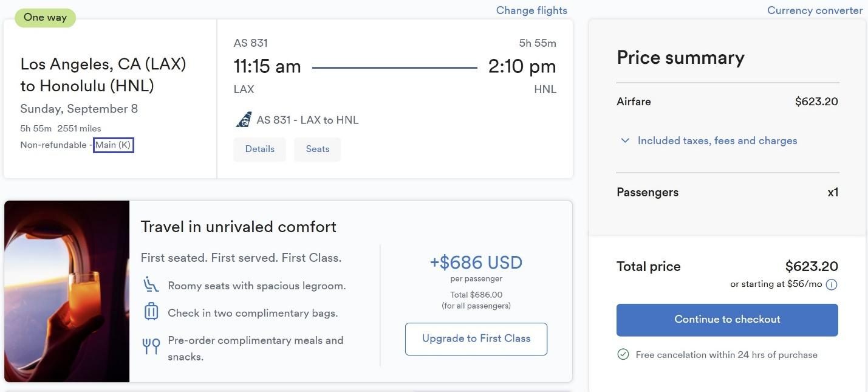Show flight Details
This screenshot has height=392, width=868.
pyautogui.click(x=259, y=149)
